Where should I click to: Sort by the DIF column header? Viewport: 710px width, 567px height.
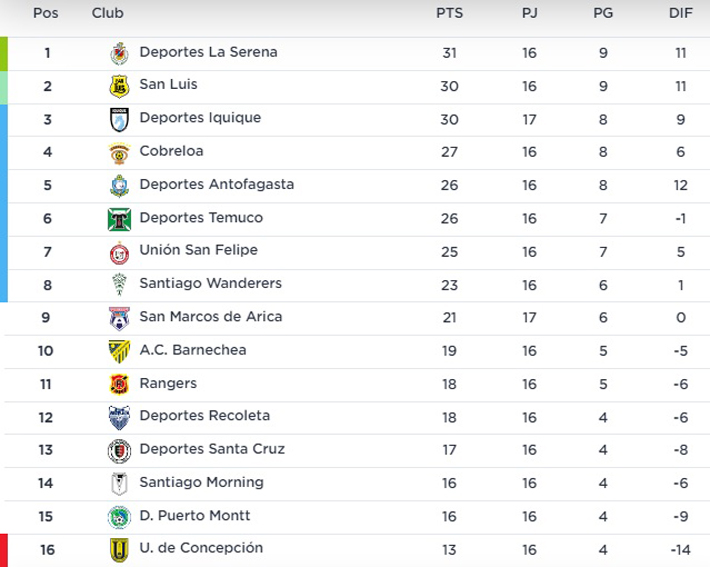click(681, 13)
